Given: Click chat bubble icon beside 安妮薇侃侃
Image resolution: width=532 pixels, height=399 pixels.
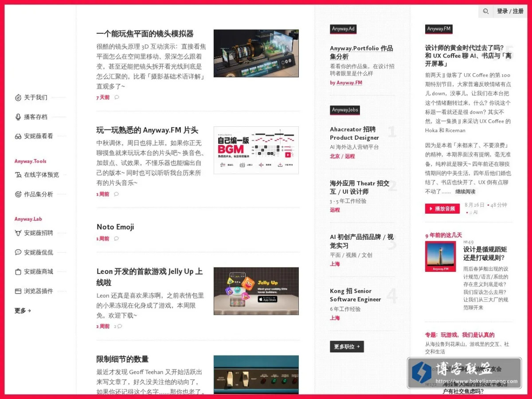Looking at the screenshot, I should [18, 252].
